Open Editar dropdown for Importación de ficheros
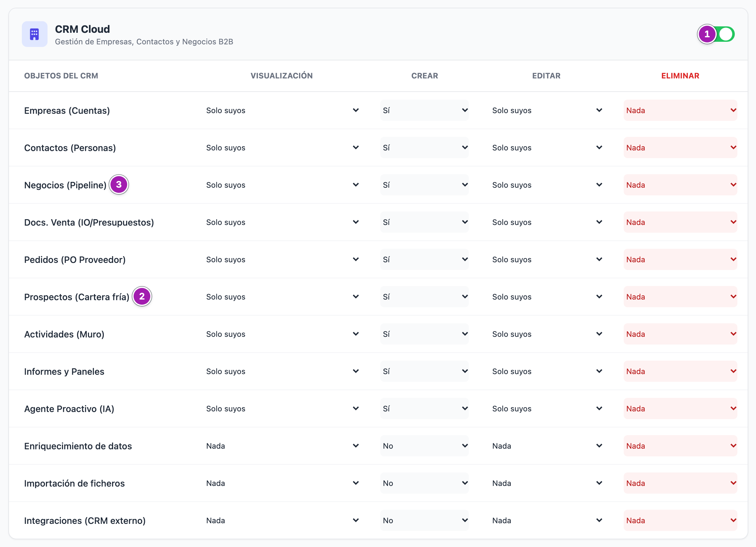Image resolution: width=756 pixels, height=547 pixels. click(547, 483)
